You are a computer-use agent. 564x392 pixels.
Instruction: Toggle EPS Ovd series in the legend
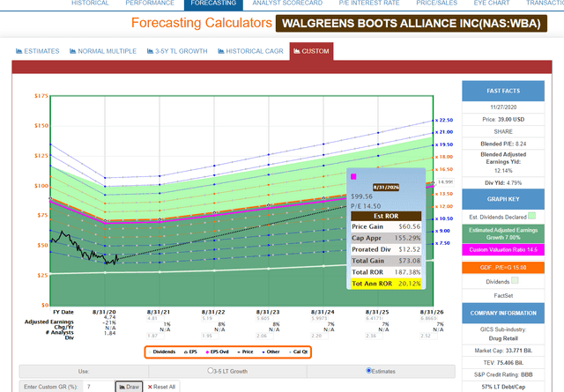218,351
